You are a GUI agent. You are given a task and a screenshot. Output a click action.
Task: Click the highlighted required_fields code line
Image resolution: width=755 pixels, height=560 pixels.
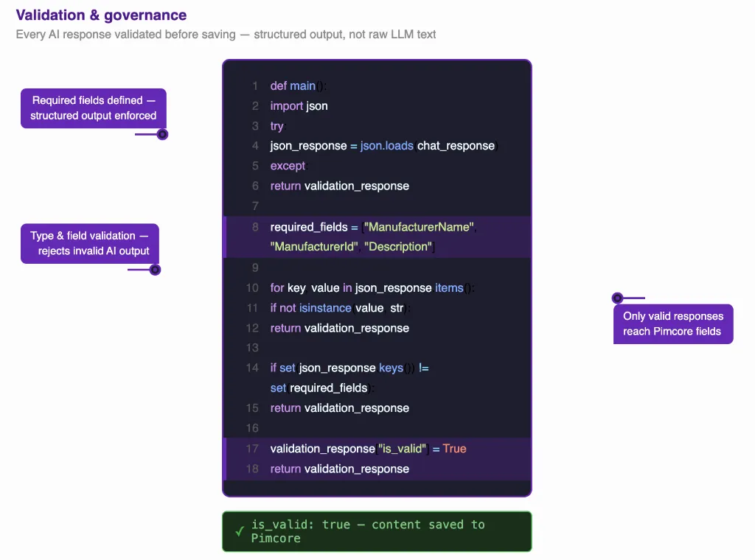click(377, 237)
